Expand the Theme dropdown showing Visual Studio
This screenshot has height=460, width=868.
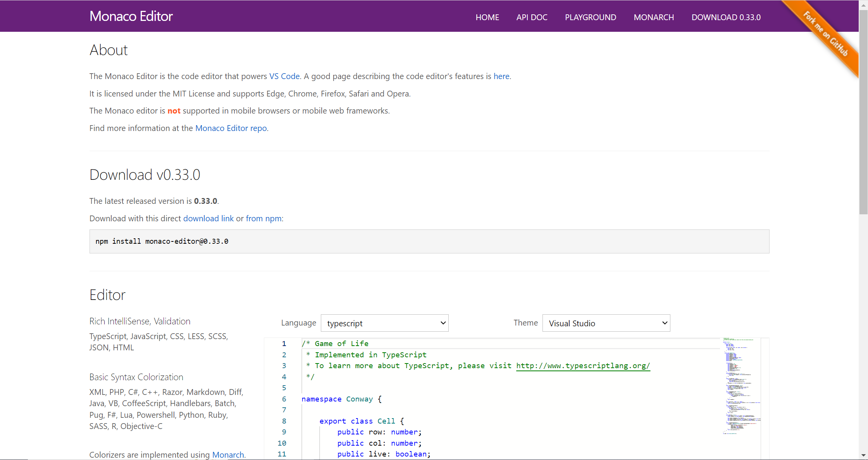click(606, 323)
